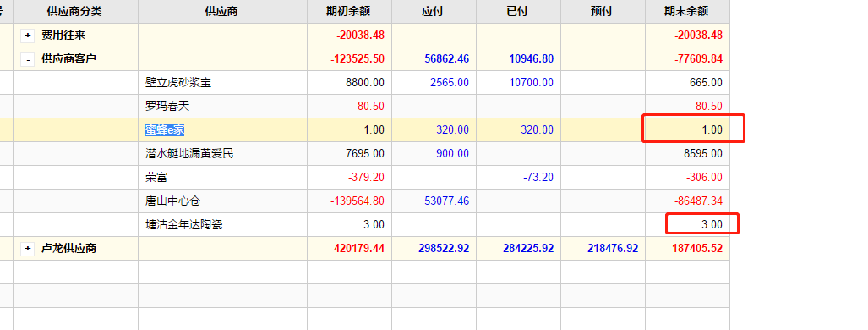Select ending balance 3.00 of 塘沽金年达陶瓷
868x330 pixels.
coord(712,224)
